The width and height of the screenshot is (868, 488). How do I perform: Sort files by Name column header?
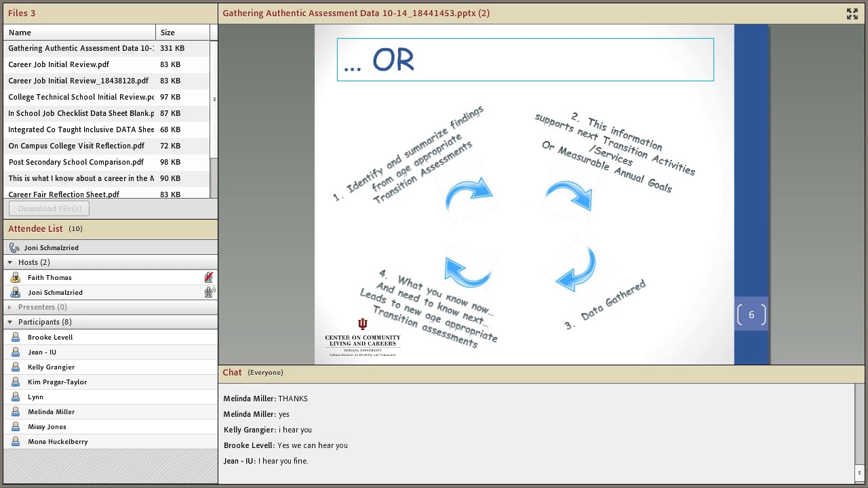click(79, 33)
